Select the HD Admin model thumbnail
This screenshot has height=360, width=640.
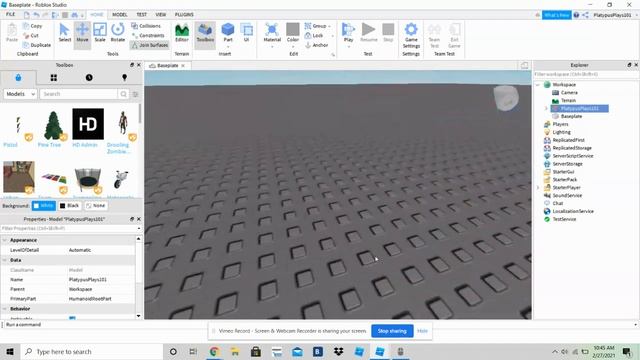(x=88, y=124)
